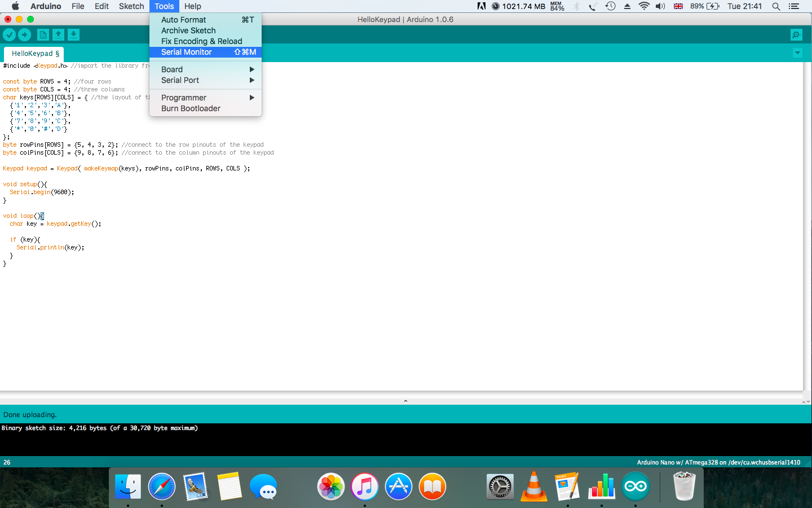
Task: Open Photos from the Dock
Action: pyautogui.click(x=331, y=486)
